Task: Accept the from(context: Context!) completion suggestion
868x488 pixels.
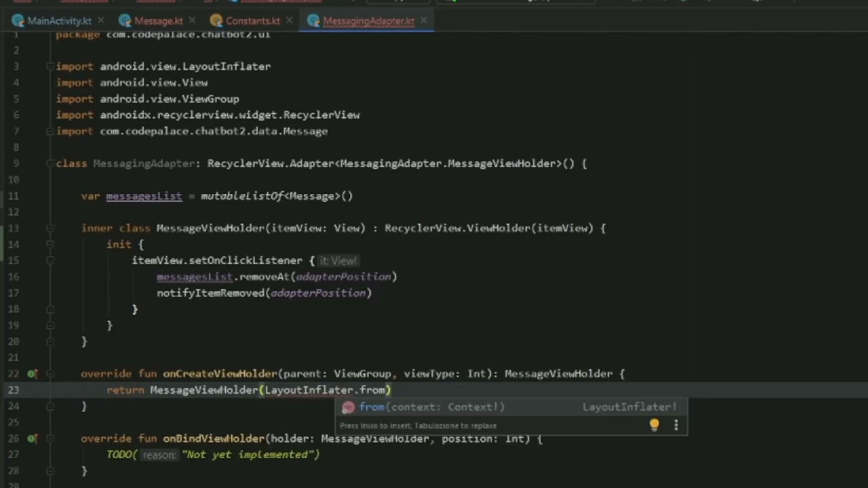Action: pyautogui.click(x=513, y=407)
